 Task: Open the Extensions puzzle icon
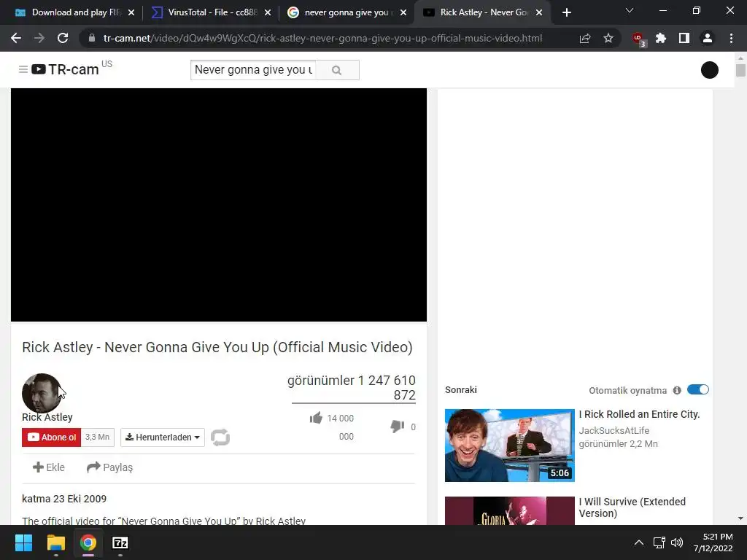pos(661,38)
